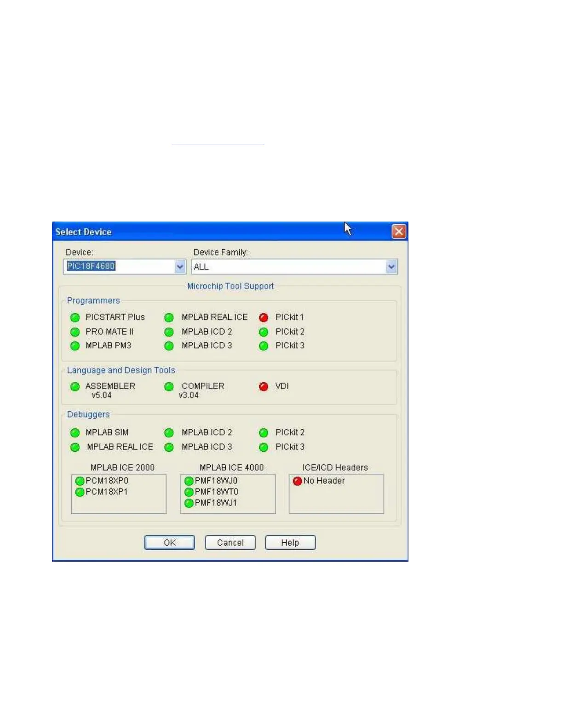Select the PCM18XP1 list entry text
The width and height of the screenshot is (563, 728).
click(107, 492)
